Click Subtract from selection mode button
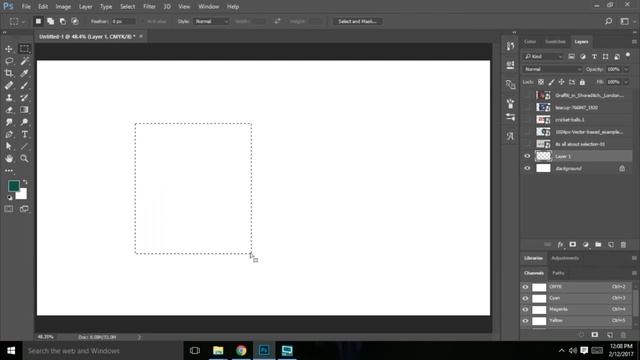 point(63,21)
